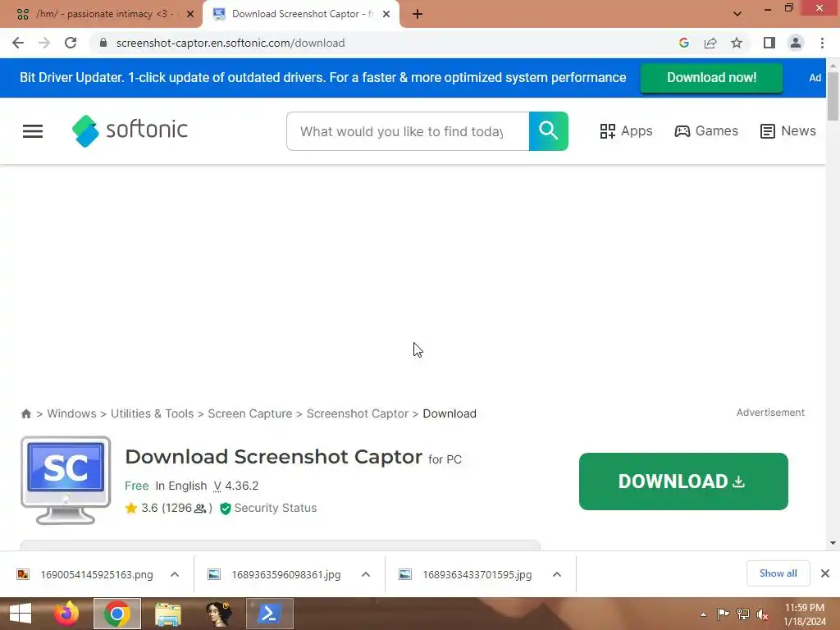Share this page via share icon
Screen dimensions: 840x630
point(710,43)
